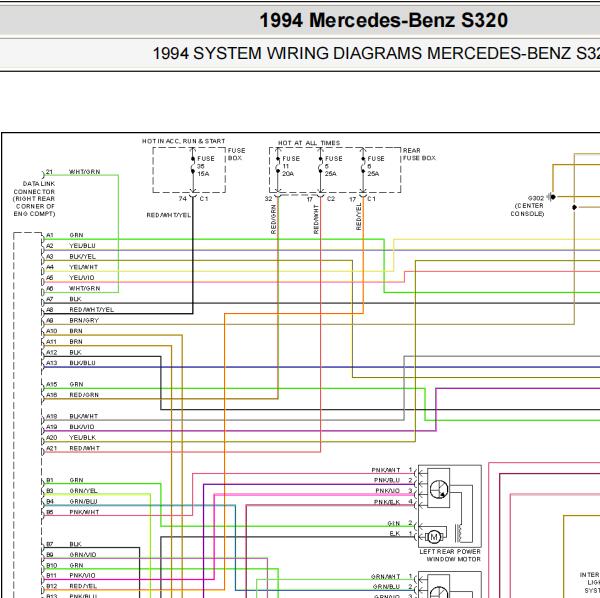Click pin B12 RED/YEL
This screenshot has height=598, width=600.
(x=71, y=586)
